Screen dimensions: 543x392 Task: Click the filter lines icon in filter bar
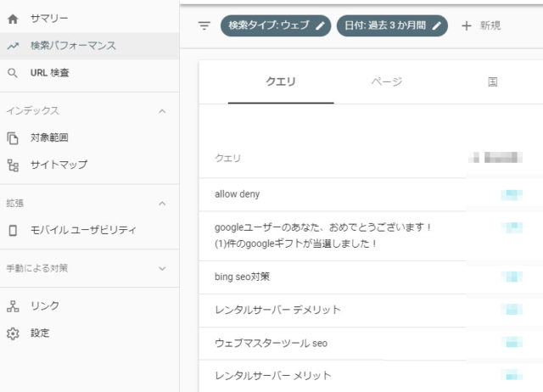(204, 25)
